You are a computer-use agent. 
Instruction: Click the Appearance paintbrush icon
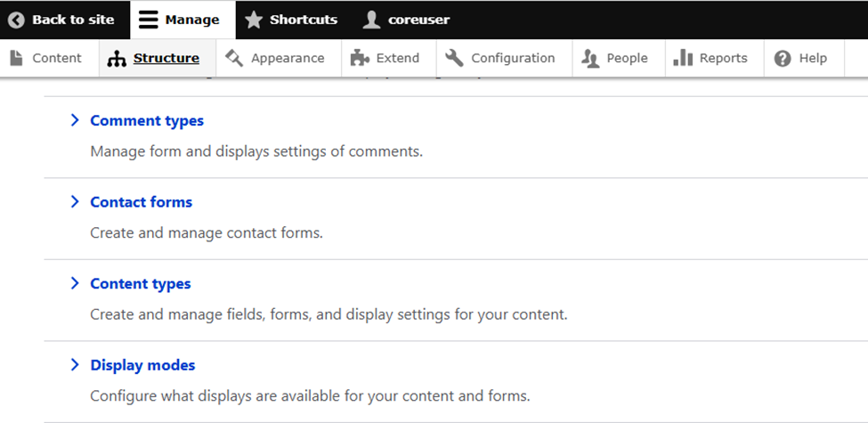pyautogui.click(x=234, y=58)
